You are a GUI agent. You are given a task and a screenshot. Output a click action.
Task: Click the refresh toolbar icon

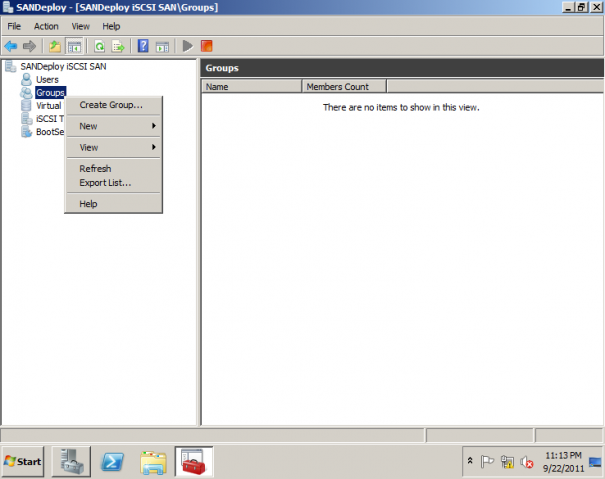[x=100, y=46]
